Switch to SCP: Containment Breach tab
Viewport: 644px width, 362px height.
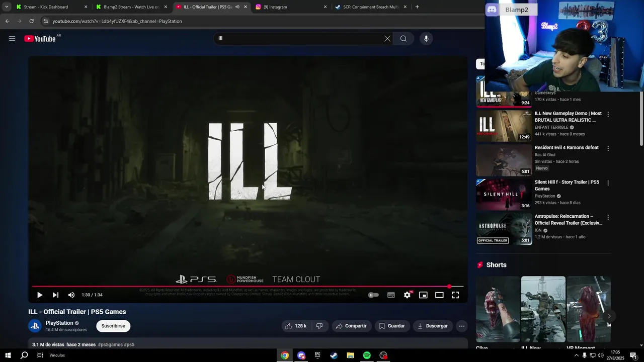point(371,7)
